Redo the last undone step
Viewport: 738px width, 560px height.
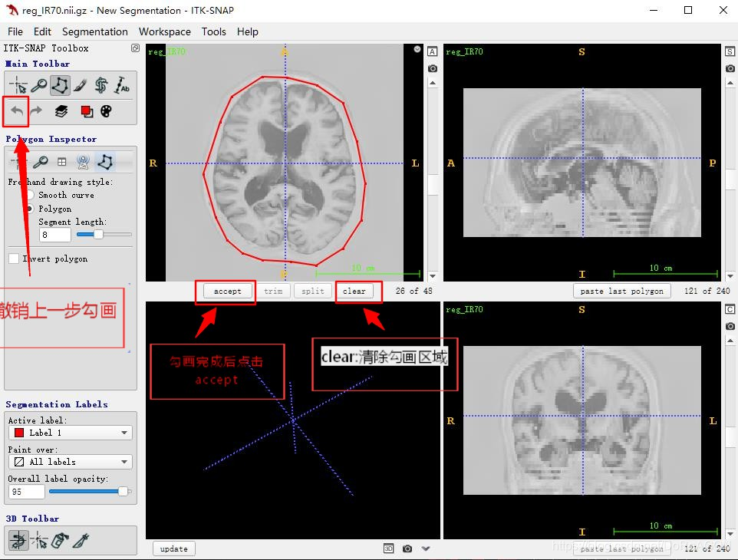[36, 111]
